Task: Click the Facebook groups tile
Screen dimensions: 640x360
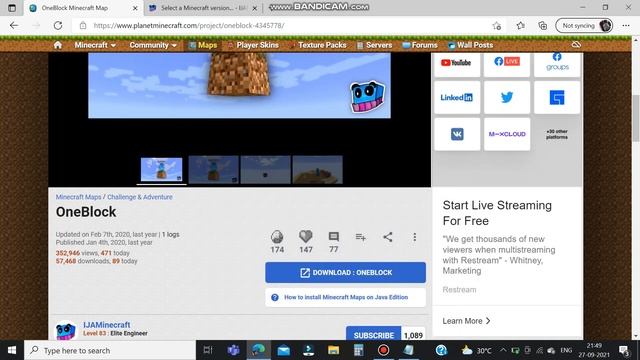Action: point(557,64)
